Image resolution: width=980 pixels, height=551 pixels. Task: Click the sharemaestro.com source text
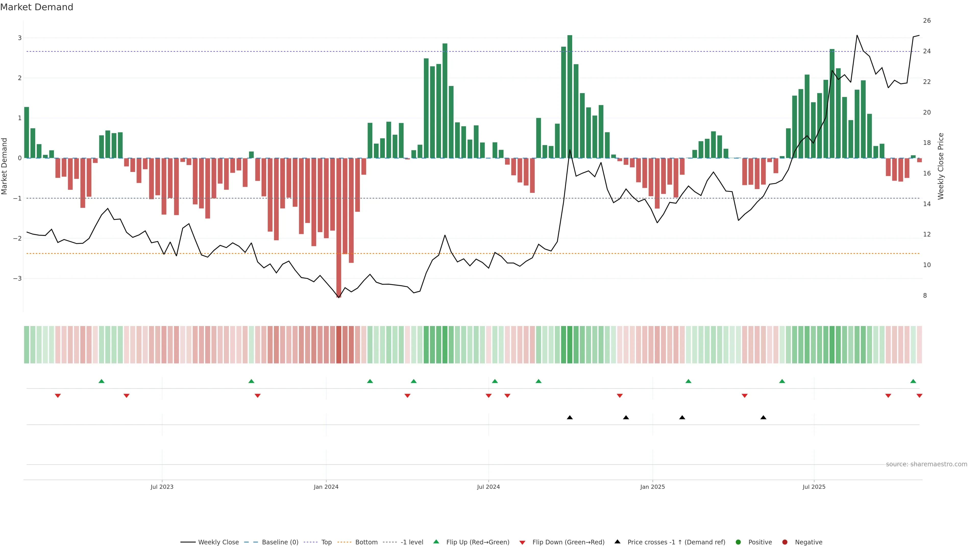click(926, 464)
